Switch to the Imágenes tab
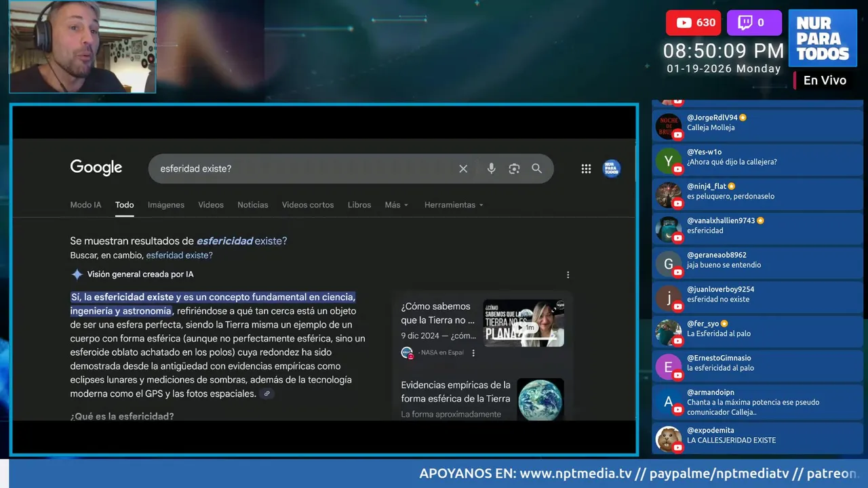 pyautogui.click(x=166, y=205)
